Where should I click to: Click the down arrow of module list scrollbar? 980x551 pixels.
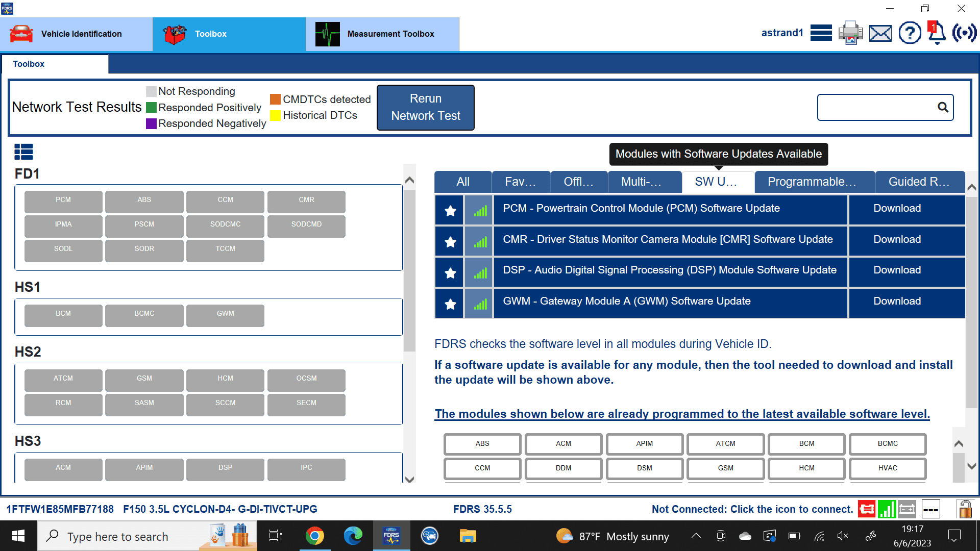tap(409, 479)
